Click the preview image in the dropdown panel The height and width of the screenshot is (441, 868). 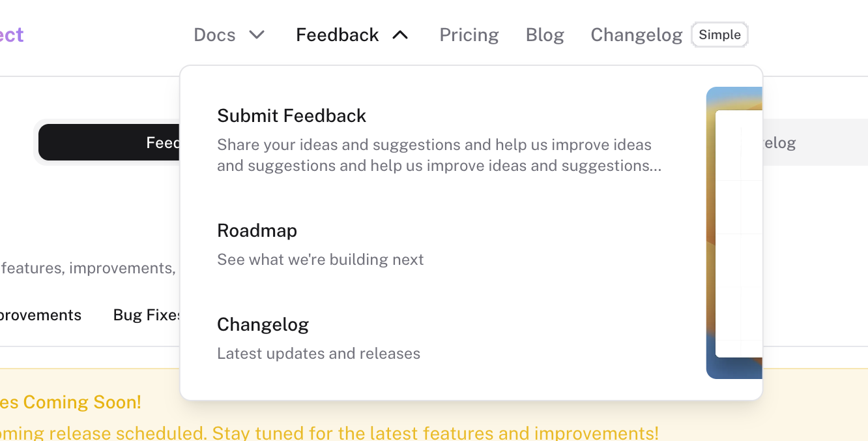coord(734,233)
